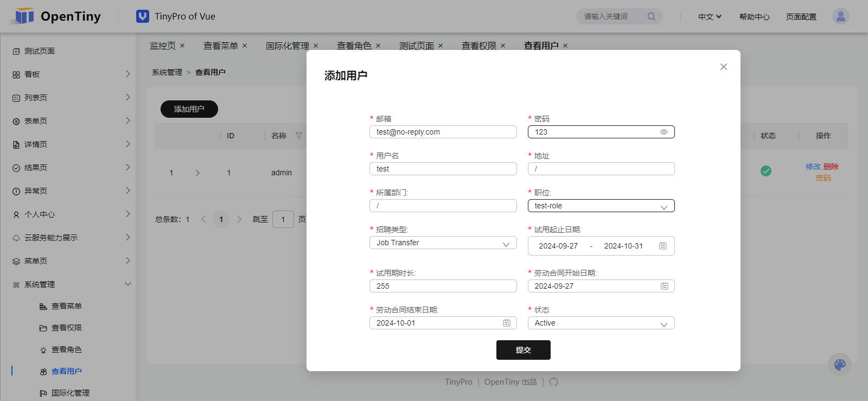Image resolution: width=868 pixels, height=401 pixels.
Task: Submit the form with 提交 button
Action: coord(524,350)
